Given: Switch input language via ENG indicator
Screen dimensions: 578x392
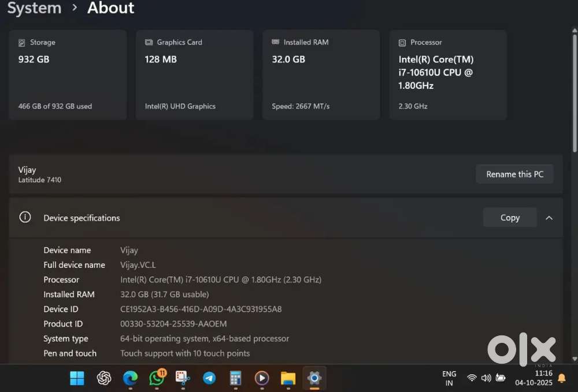Looking at the screenshot, I should click(x=449, y=378).
